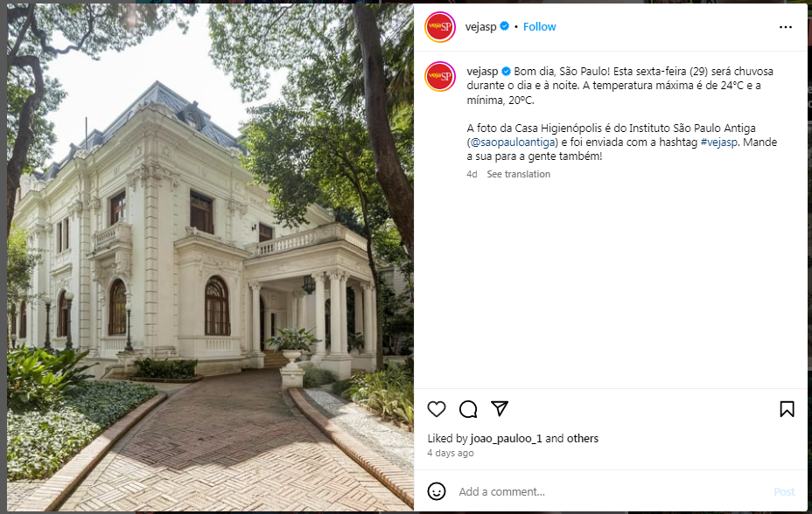Click the vejasp avatar beside the caption
The width and height of the screenshot is (812, 514).
[x=439, y=77]
